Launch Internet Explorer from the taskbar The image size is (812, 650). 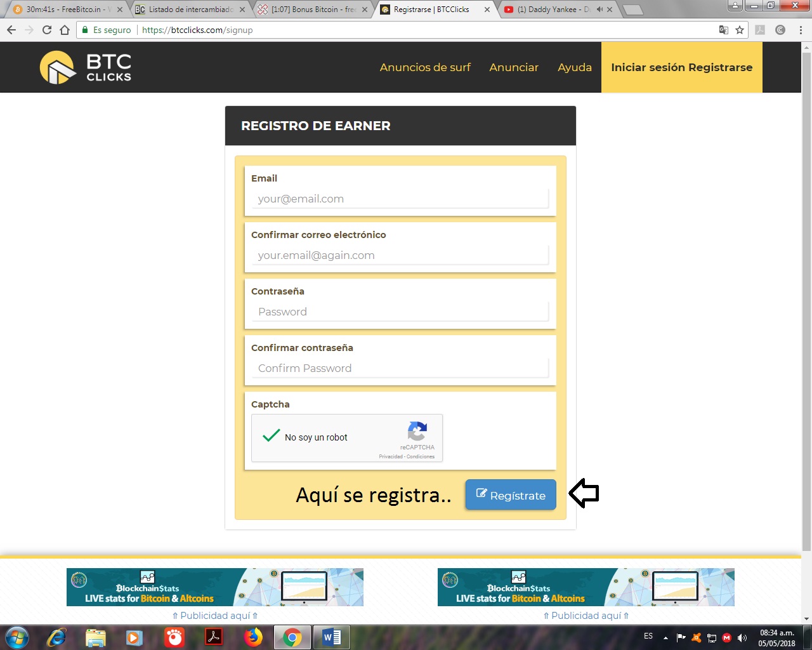[x=56, y=637]
